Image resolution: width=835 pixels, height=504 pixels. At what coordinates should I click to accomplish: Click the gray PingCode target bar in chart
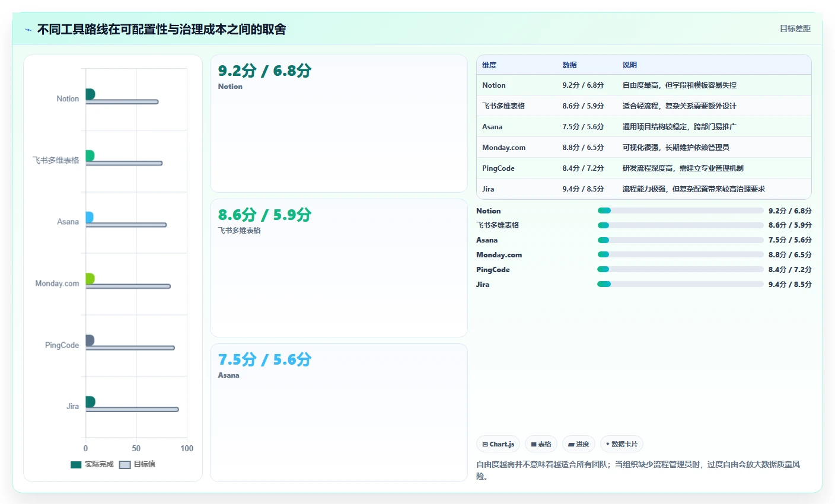click(130, 348)
